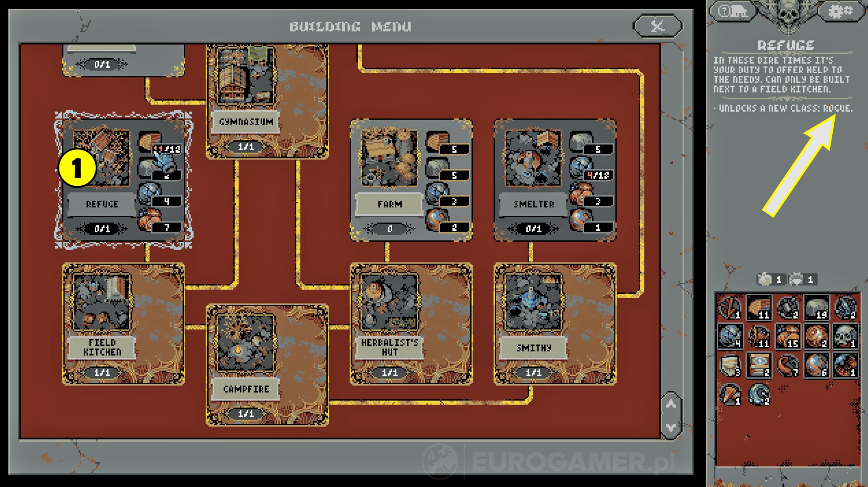Select the branches resource in the top row

(x=730, y=307)
